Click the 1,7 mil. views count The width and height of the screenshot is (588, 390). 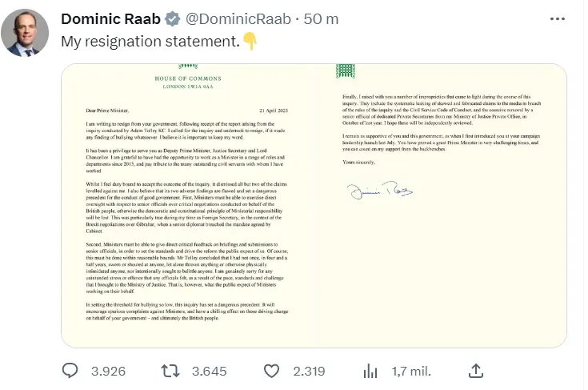point(411,372)
